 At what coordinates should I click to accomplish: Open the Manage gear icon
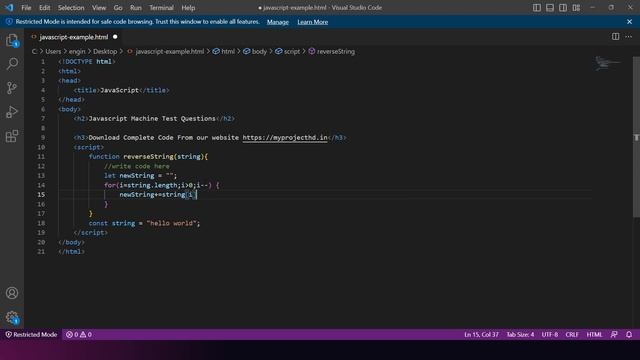point(12,318)
